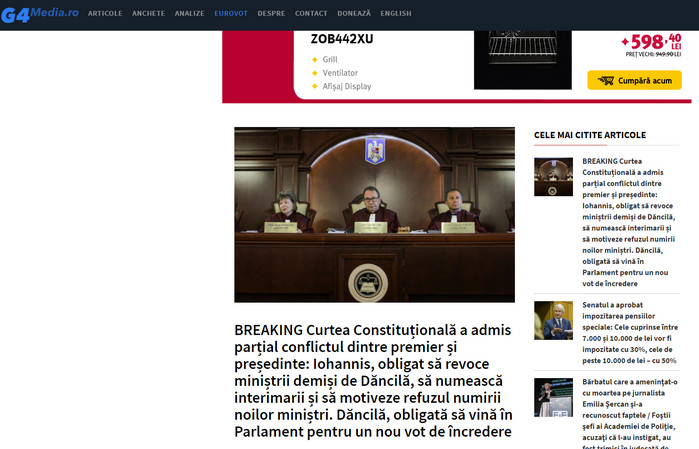Viewport: 699px width, 449px height.
Task: Open the CONTACT page
Action: (311, 13)
